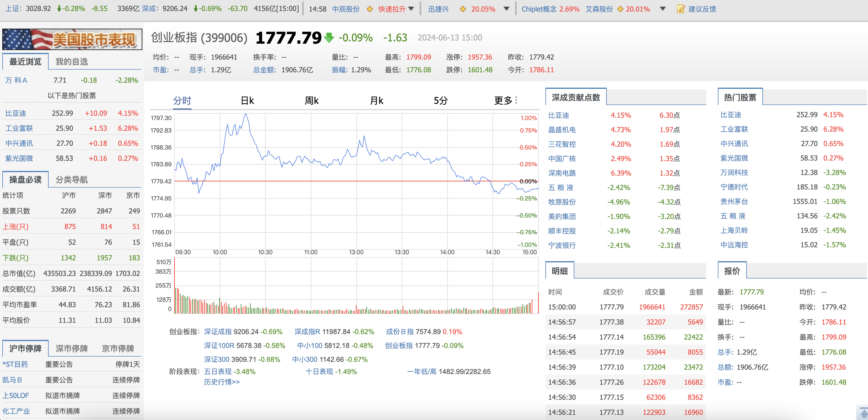Open the 快速拉升 dropdown arrow
The height and width of the screenshot is (420, 868).
tap(411, 9)
